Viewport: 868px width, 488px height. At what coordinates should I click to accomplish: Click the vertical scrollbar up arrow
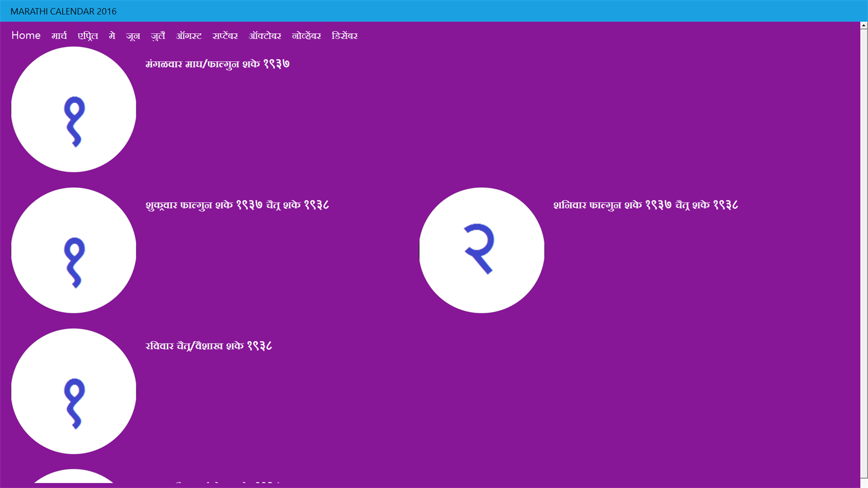(x=864, y=26)
